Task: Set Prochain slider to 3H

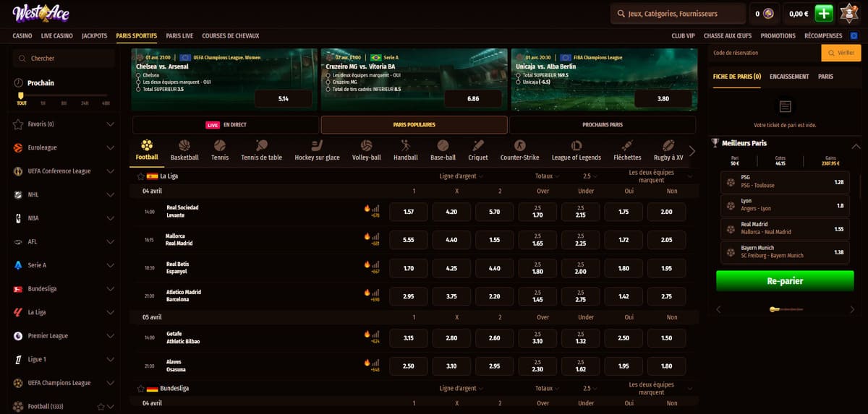Action: 64,103
